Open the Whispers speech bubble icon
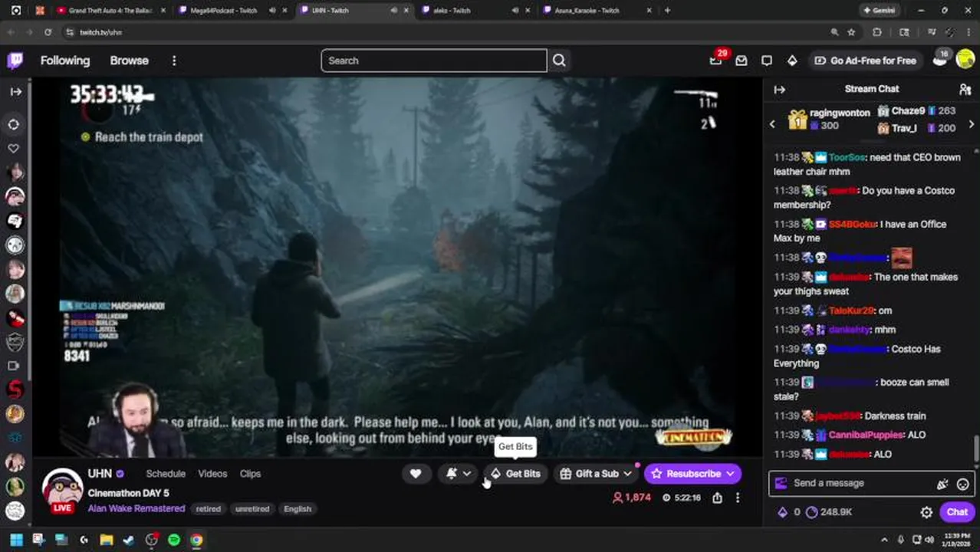Viewport: 980px width, 552px height. [767, 61]
